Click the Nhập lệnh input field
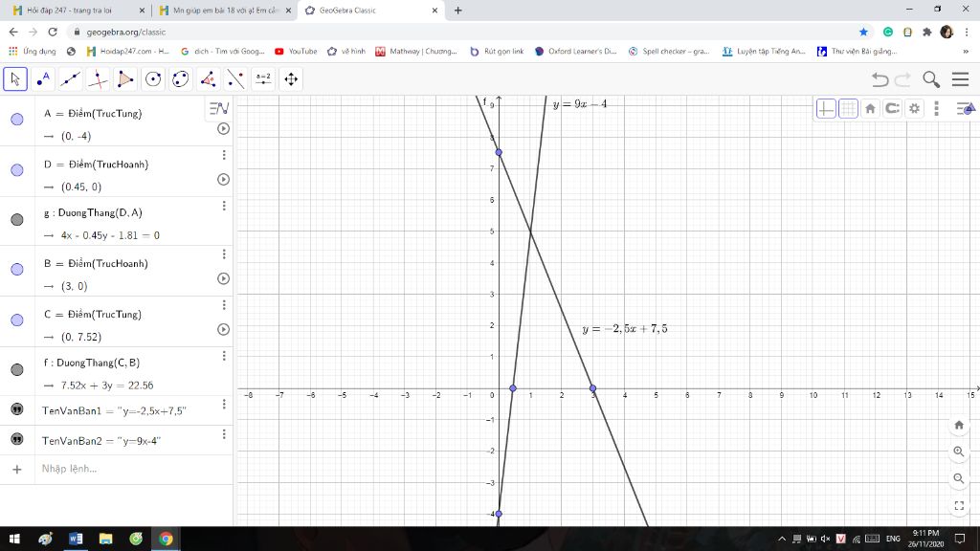This screenshot has width=980, height=551. [134, 469]
